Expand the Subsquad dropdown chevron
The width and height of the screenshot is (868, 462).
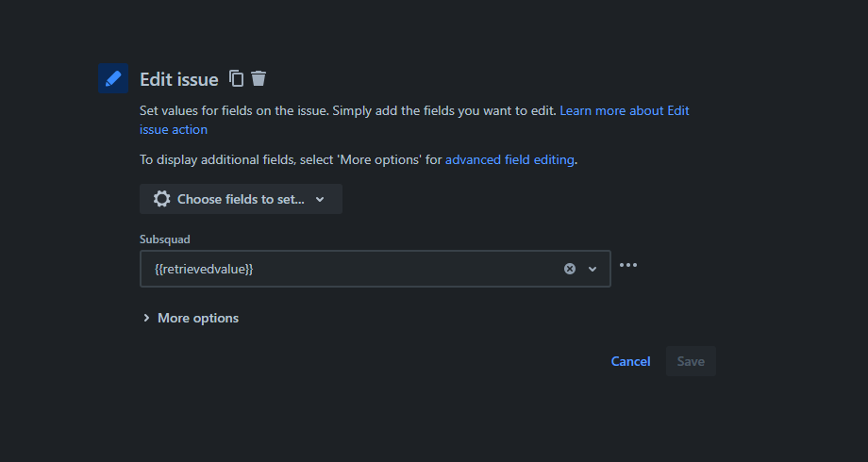point(593,269)
